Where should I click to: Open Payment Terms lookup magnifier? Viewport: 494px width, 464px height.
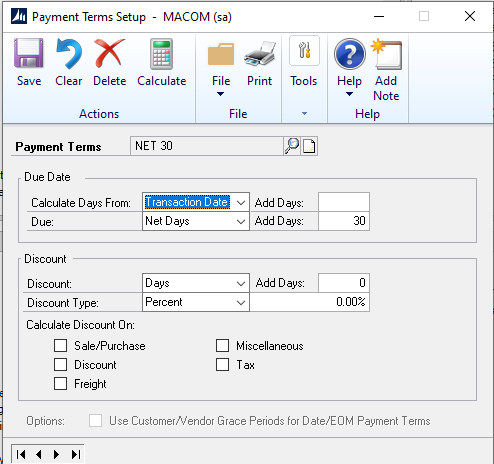coord(292,146)
